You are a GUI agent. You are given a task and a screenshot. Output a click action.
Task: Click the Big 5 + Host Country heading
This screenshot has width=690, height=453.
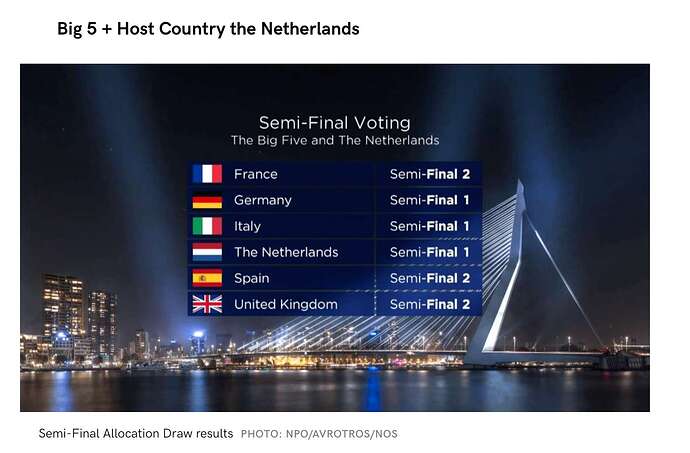[x=208, y=29]
